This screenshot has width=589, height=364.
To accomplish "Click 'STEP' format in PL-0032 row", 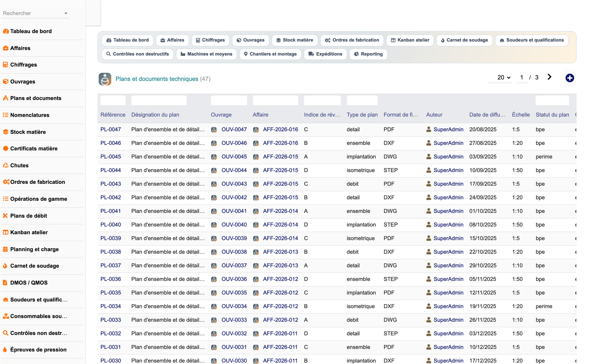I will click(390, 333).
